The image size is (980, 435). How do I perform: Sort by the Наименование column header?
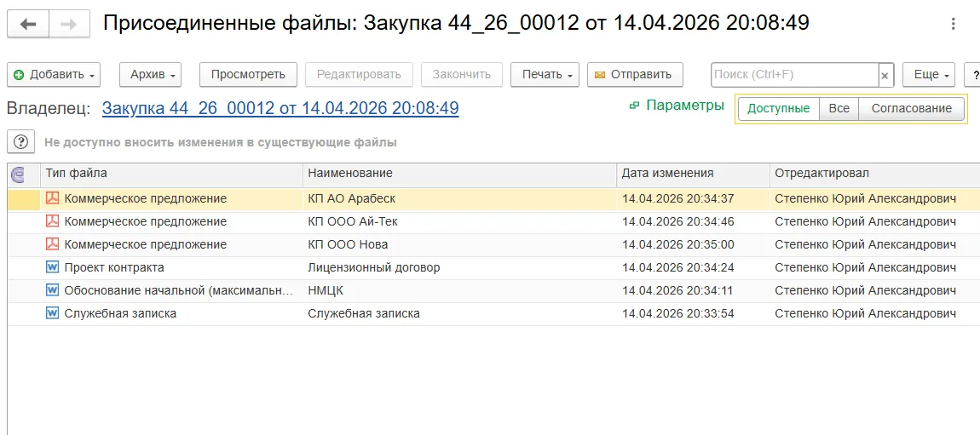(460, 175)
